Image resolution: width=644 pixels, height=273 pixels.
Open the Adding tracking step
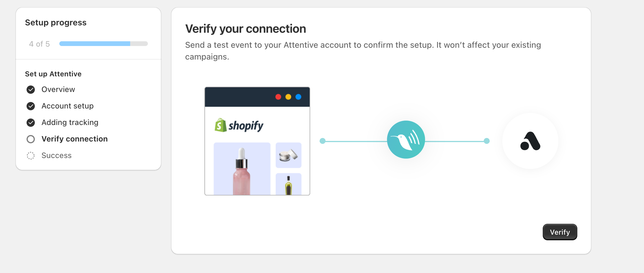tap(70, 123)
